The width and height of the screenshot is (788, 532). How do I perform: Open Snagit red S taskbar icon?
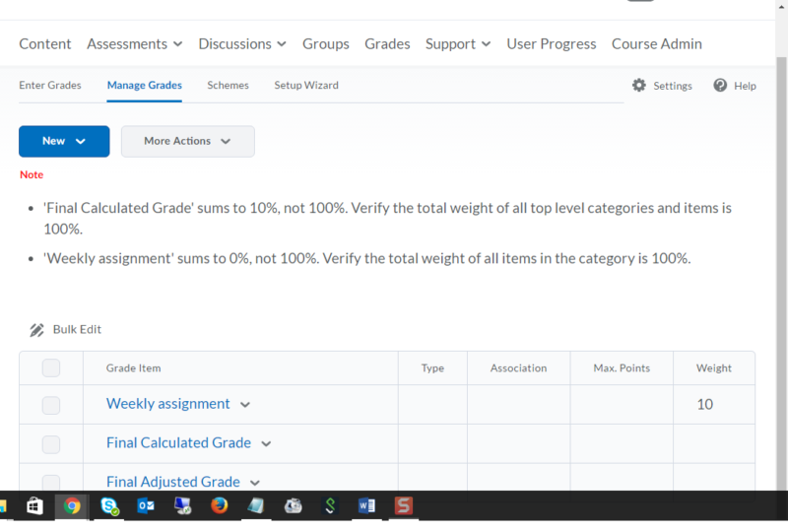403,505
